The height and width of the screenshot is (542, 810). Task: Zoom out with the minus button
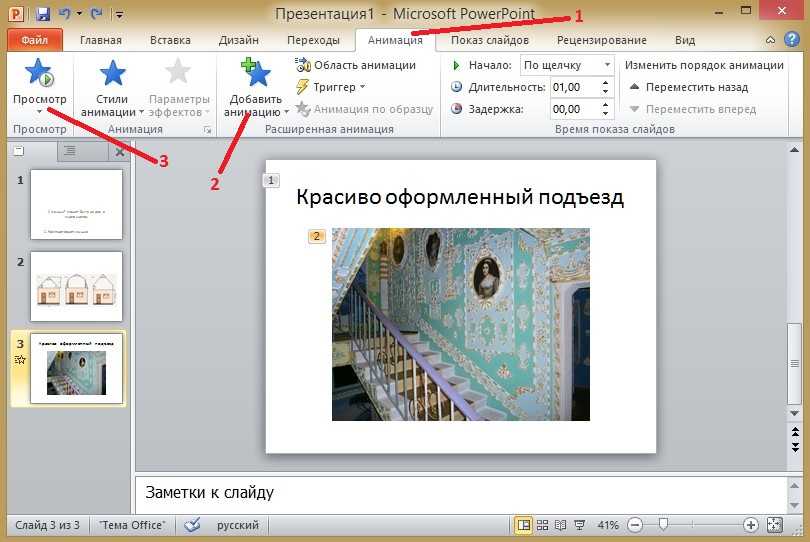point(635,525)
